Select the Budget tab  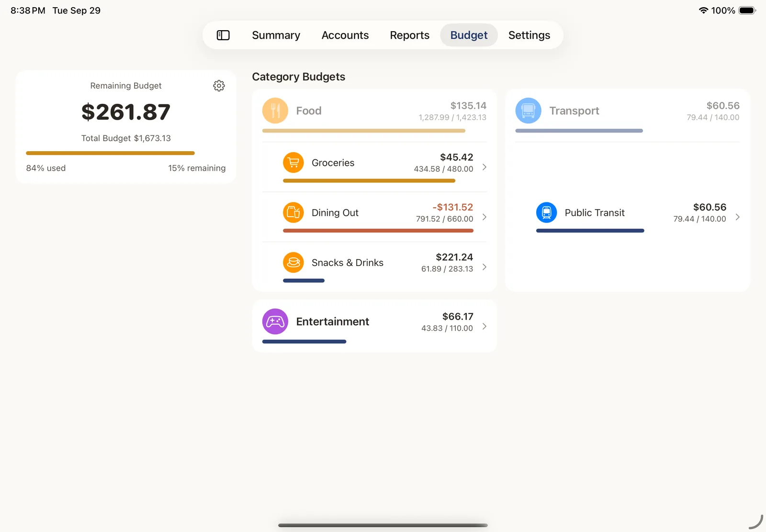tap(469, 35)
